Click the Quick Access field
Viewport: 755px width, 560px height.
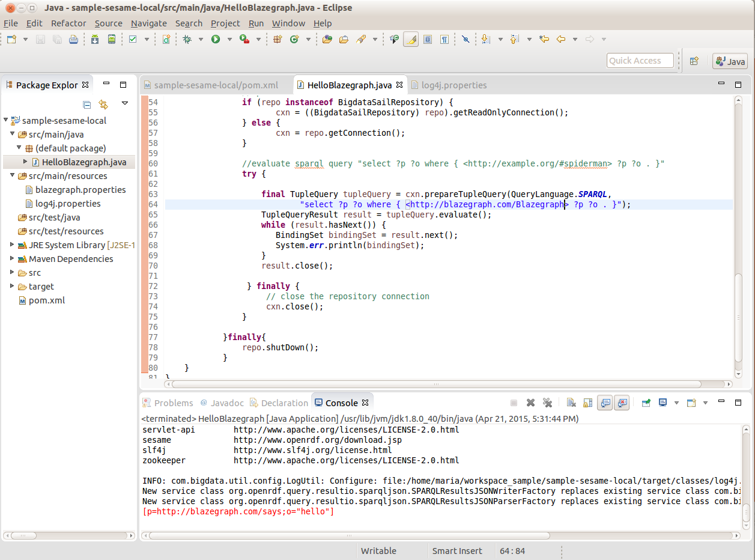click(640, 61)
